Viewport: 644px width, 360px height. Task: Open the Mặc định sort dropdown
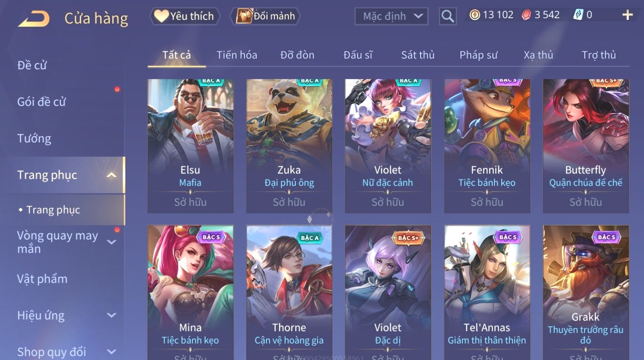(x=391, y=16)
